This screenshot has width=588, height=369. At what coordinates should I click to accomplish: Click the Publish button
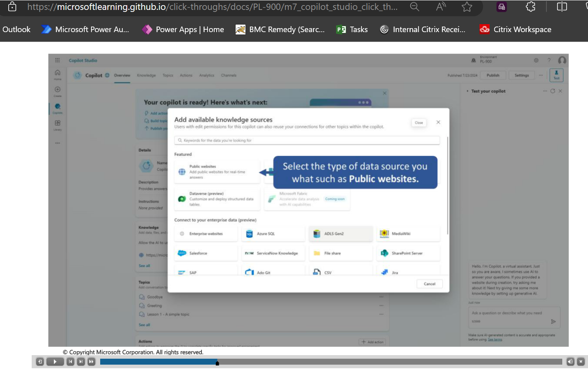click(493, 75)
